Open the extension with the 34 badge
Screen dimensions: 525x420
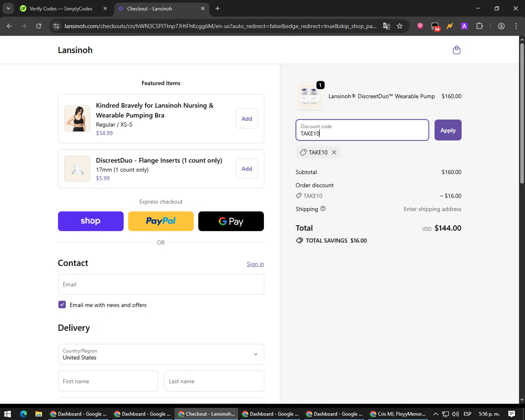[435, 27]
